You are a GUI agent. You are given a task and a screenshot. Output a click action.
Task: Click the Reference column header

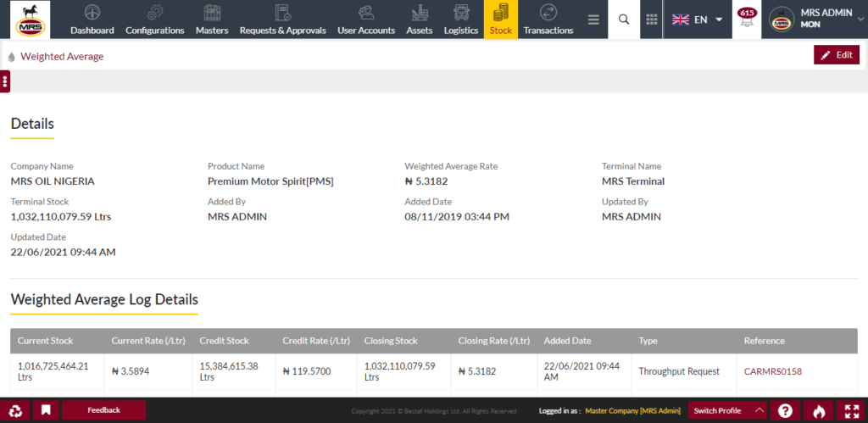pos(797,341)
